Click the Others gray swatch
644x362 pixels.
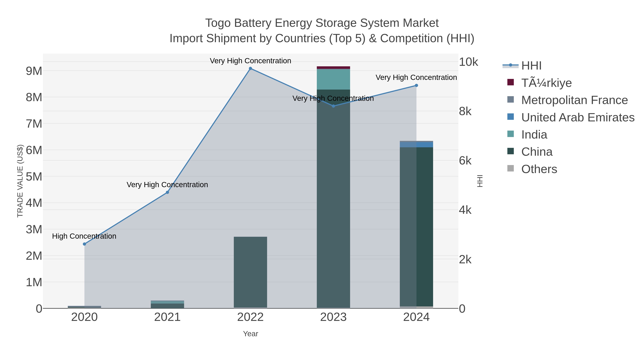(x=511, y=168)
